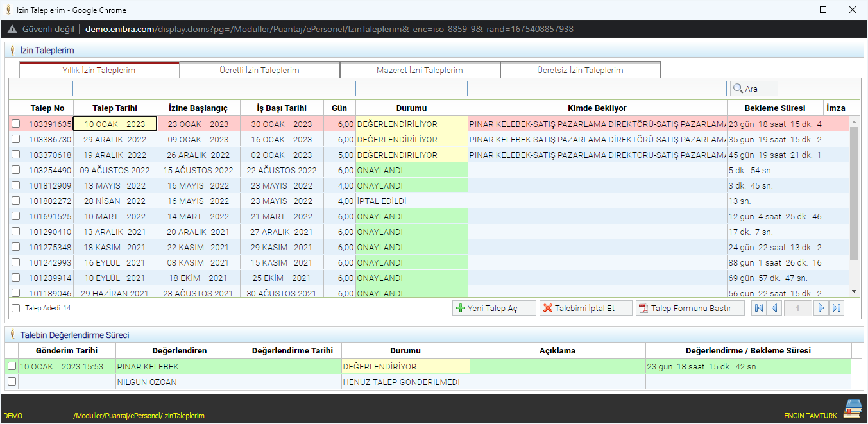Screen dimensions: 868x424
Task: Go to first page of requests
Action: click(759, 309)
